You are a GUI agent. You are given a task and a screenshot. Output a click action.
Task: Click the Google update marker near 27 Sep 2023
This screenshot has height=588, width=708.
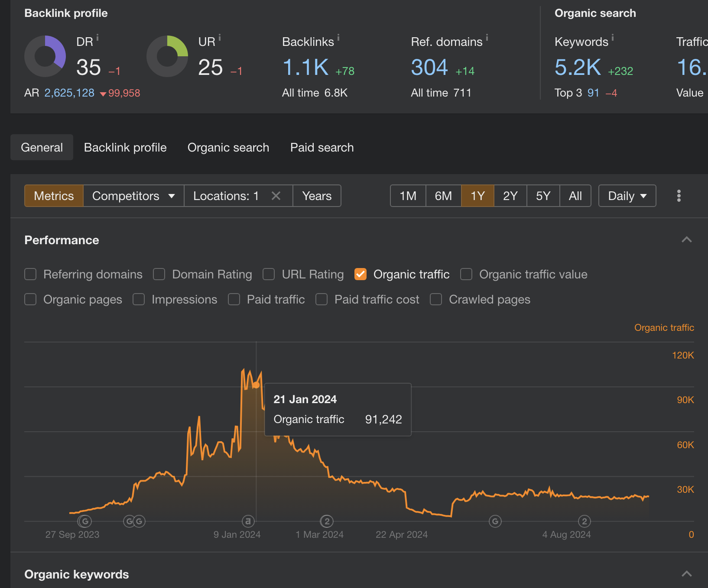85,521
